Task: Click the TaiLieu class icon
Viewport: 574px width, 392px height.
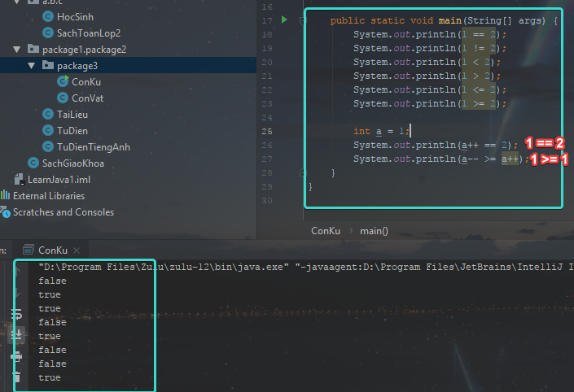Action: [x=48, y=114]
